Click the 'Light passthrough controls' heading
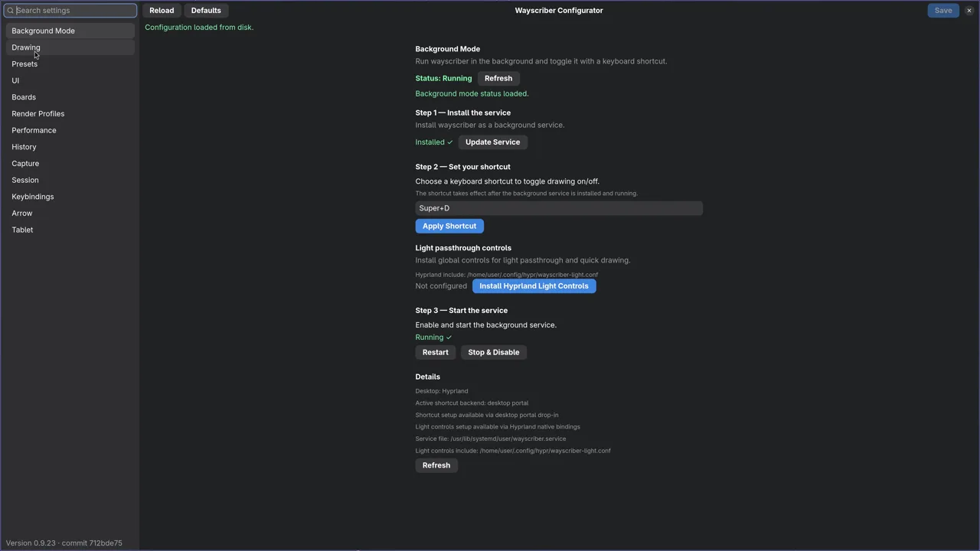 [463, 248]
